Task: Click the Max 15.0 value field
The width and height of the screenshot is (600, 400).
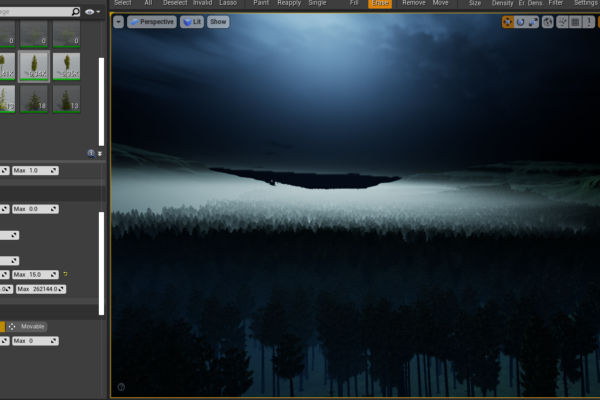Action: tap(35, 274)
